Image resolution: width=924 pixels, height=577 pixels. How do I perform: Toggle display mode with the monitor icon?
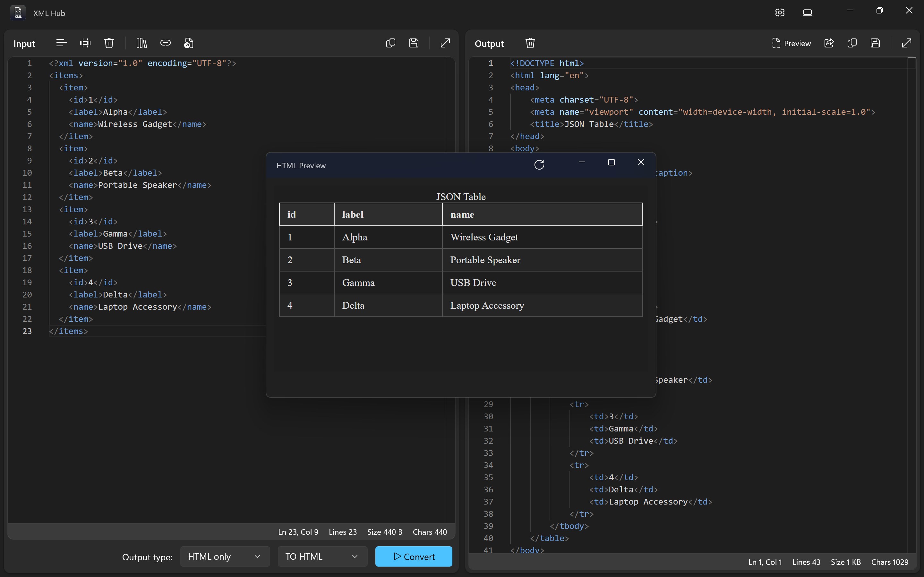808,12
